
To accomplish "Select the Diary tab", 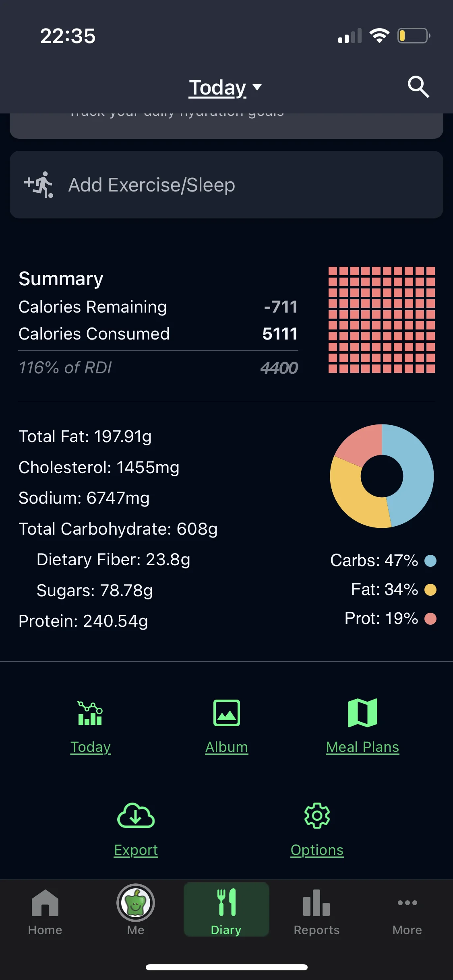I will 226,911.
